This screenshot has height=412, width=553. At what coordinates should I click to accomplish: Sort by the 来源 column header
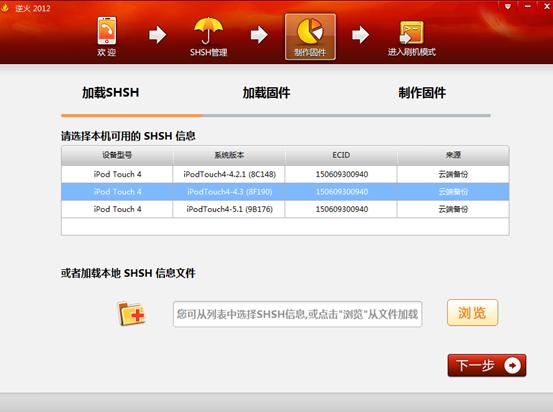point(453,155)
